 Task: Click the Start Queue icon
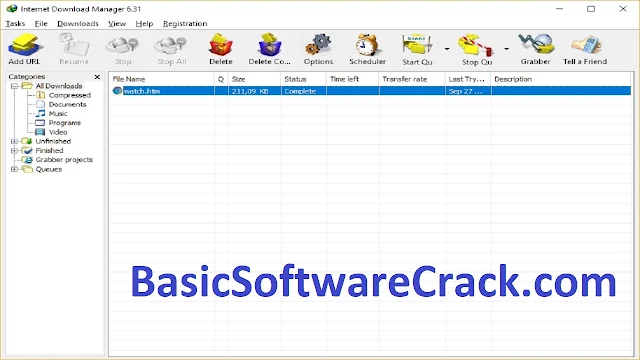(417, 44)
